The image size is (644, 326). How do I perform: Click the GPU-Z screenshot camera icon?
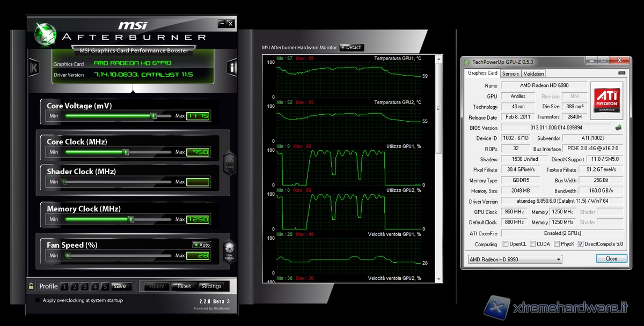[621, 73]
